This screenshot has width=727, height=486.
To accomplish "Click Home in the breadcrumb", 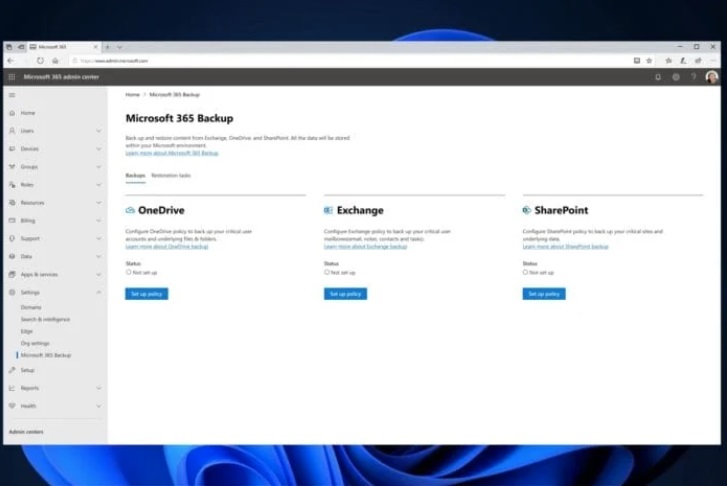I will [x=133, y=95].
